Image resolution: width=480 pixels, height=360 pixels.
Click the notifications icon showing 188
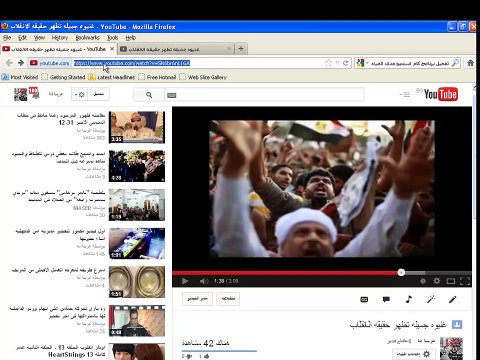pyautogui.click(x=34, y=93)
